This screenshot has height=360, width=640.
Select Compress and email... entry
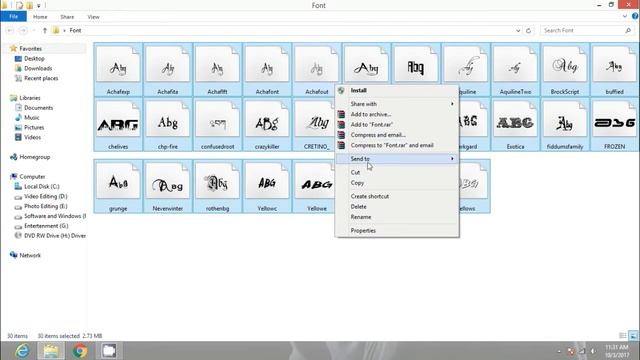(x=397, y=135)
